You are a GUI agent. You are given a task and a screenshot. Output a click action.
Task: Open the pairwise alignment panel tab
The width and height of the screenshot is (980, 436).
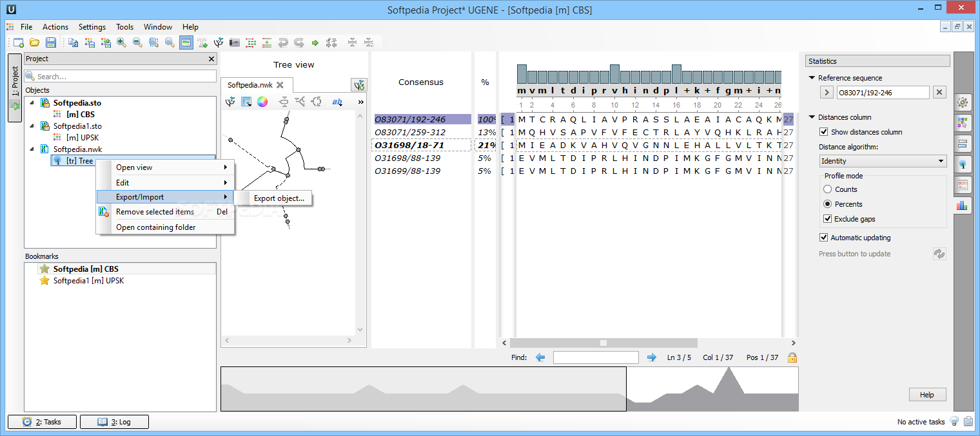[963, 143]
